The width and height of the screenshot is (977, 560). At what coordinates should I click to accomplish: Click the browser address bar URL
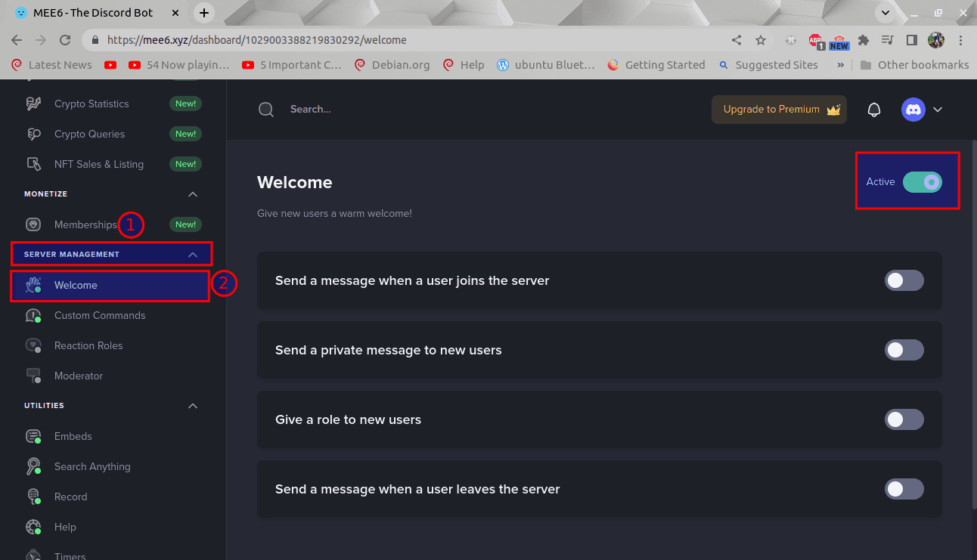(257, 40)
